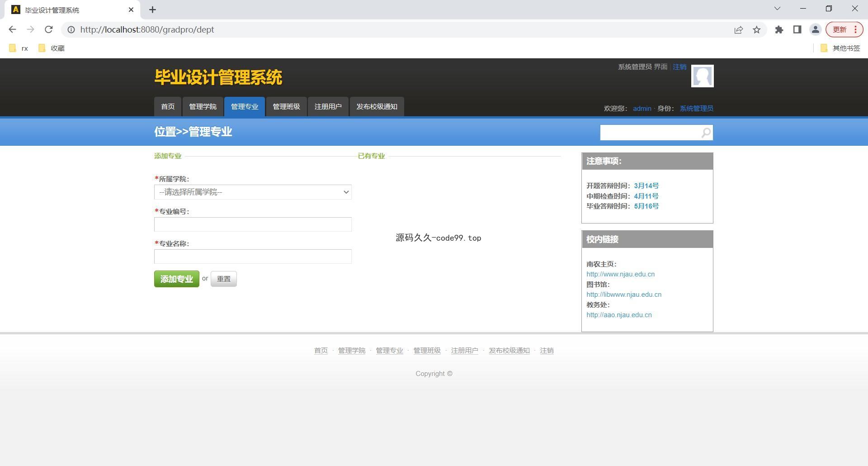868x466 pixels.
Task: Click the 校内链接 panel header
Action: (647, 239)
